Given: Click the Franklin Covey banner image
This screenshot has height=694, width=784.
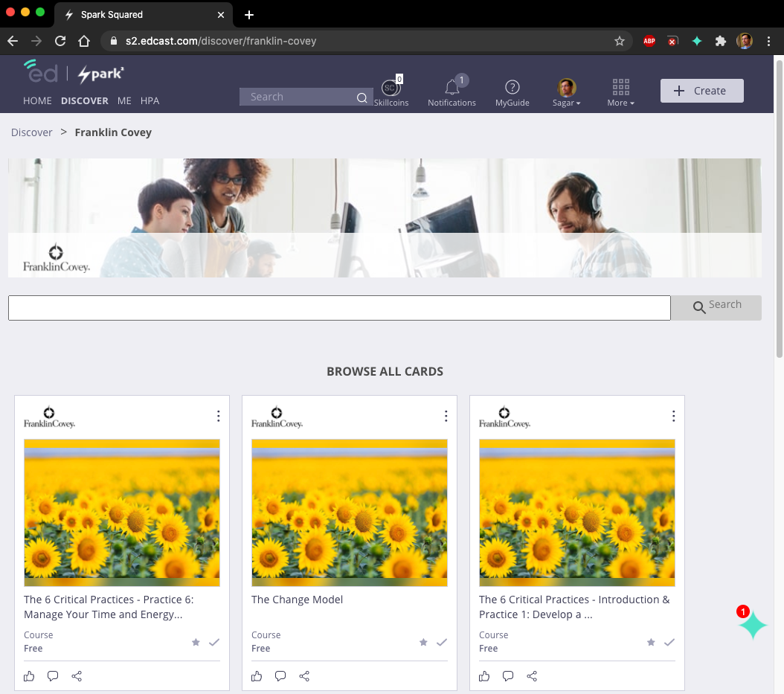Looking at the screenshot, I should [385, 218].
